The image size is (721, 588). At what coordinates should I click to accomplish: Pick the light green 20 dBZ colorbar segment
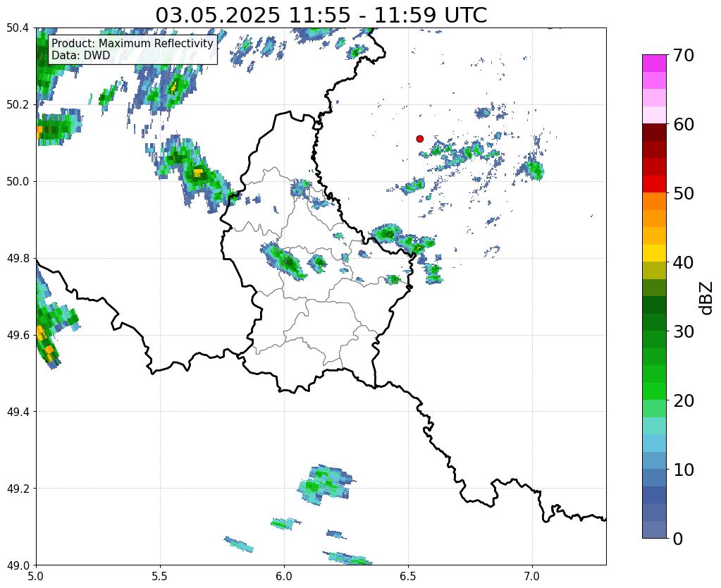pyautogui.click(x=654, y=408)
